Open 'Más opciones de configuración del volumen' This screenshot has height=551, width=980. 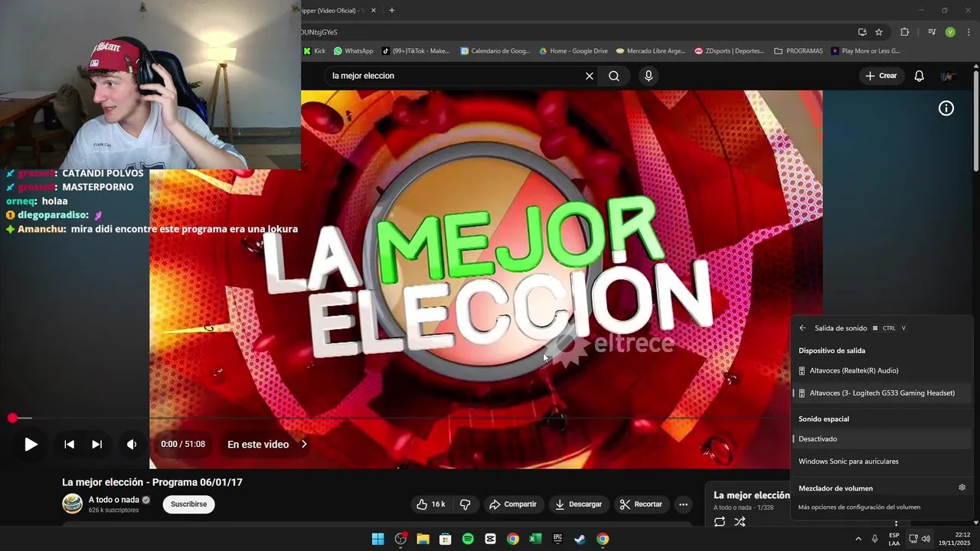point(859,507)
